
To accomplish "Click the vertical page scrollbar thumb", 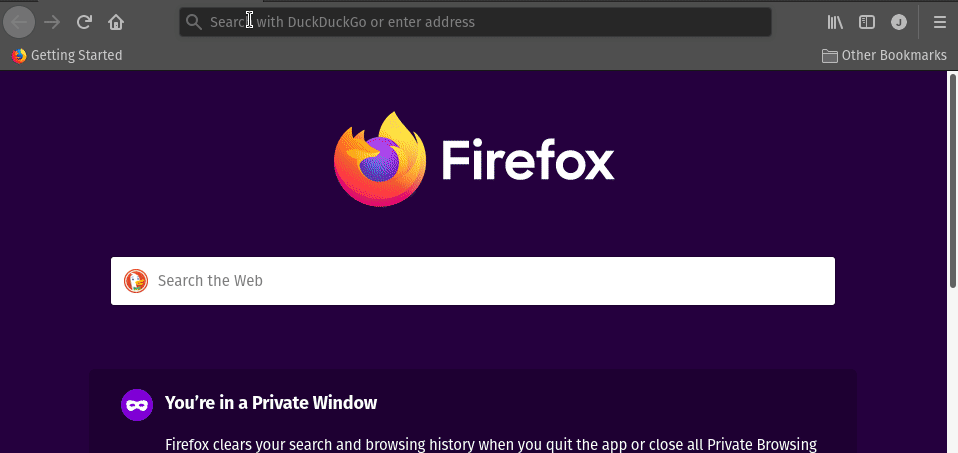I will pos(952,180).
